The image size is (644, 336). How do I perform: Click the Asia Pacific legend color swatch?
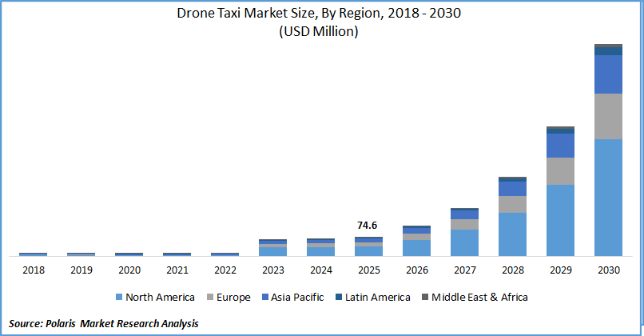click(265, 297)
